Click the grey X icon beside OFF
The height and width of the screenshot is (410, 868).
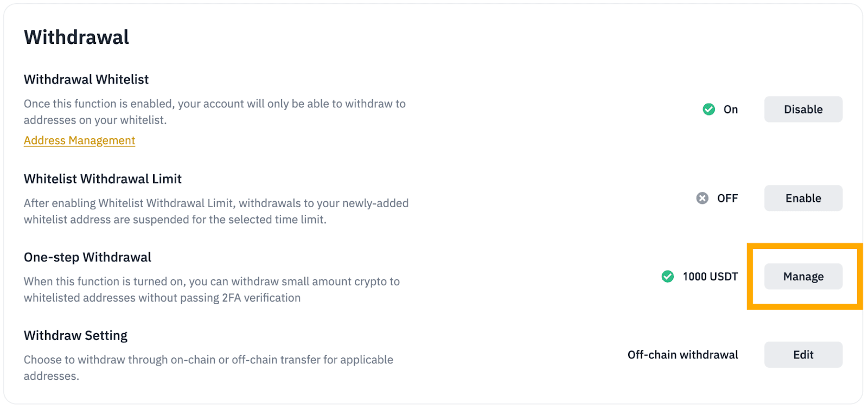point(702,198)
